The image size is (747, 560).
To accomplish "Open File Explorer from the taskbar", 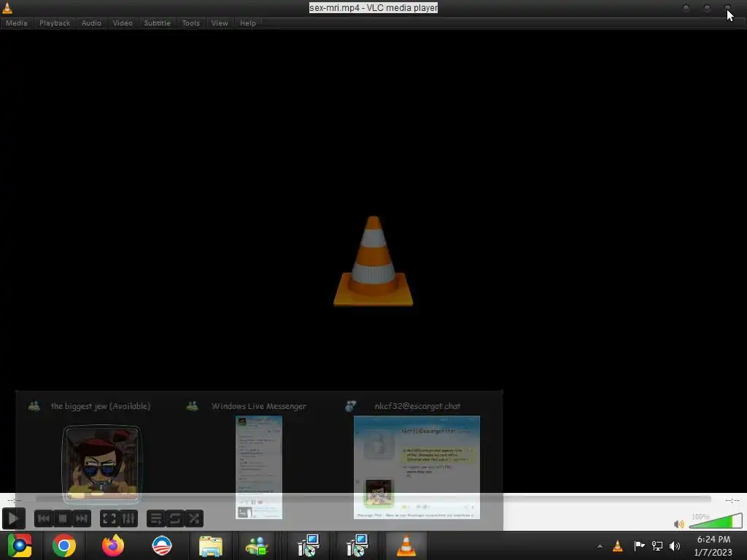I will click(211, 546).
